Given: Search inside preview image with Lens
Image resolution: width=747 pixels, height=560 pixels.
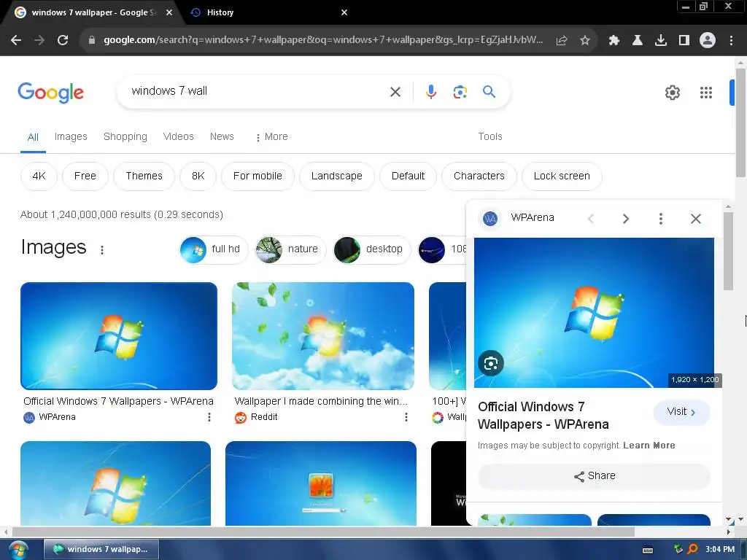Looking at the screenshot, I should 491,363.
